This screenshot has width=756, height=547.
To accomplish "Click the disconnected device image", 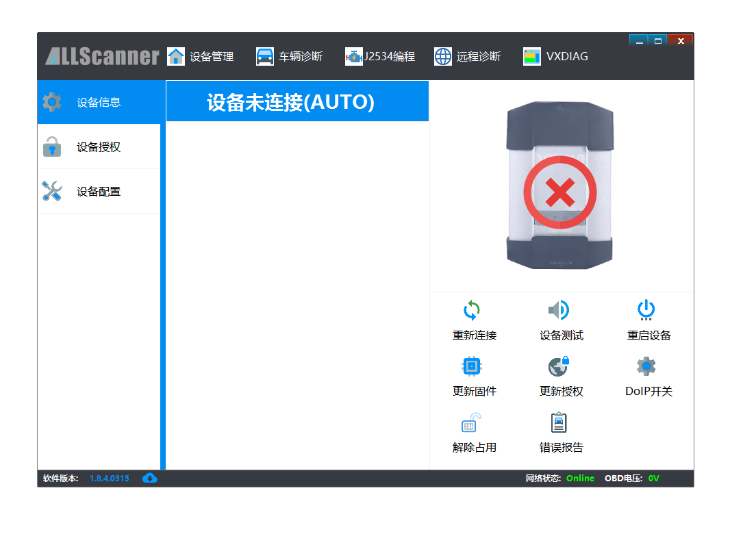I will pyautogui.click(x=559, y=185).
